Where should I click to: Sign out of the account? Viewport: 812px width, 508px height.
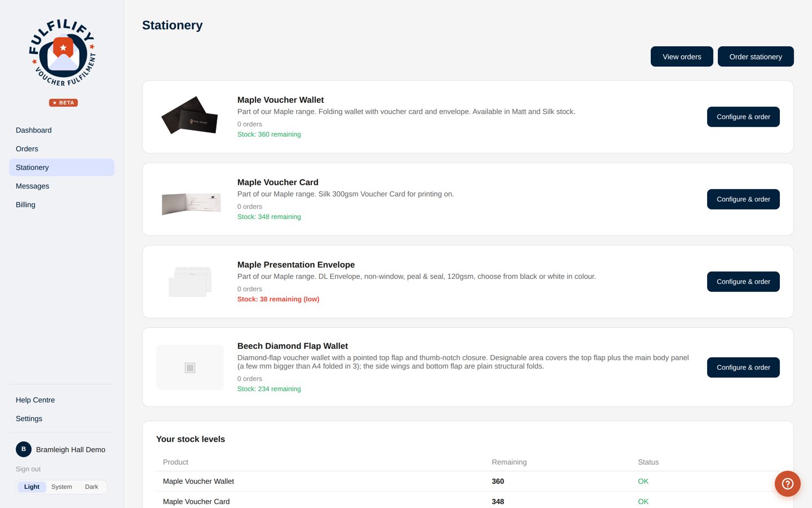tap(28, 469)
